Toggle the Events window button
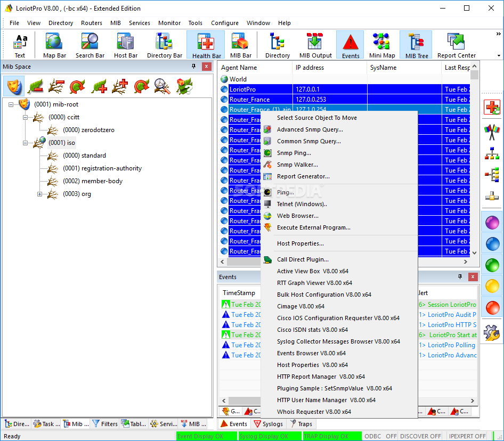This screenshot has height=441, width=504. [x=351, y=45]
